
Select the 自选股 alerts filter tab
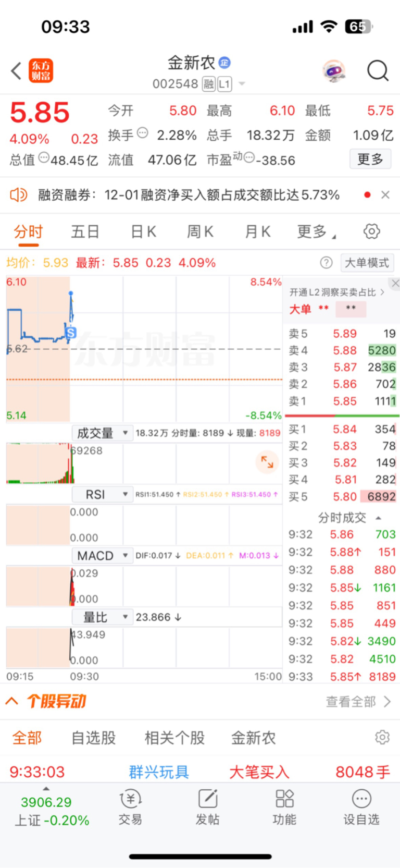point(93,738)
